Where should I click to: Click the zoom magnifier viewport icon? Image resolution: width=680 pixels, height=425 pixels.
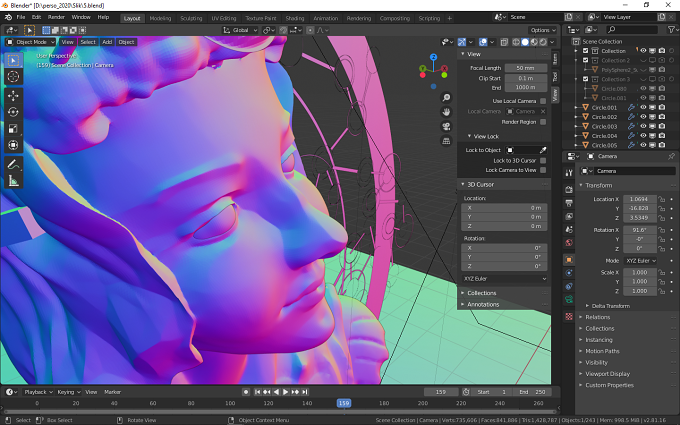point(446,98)
